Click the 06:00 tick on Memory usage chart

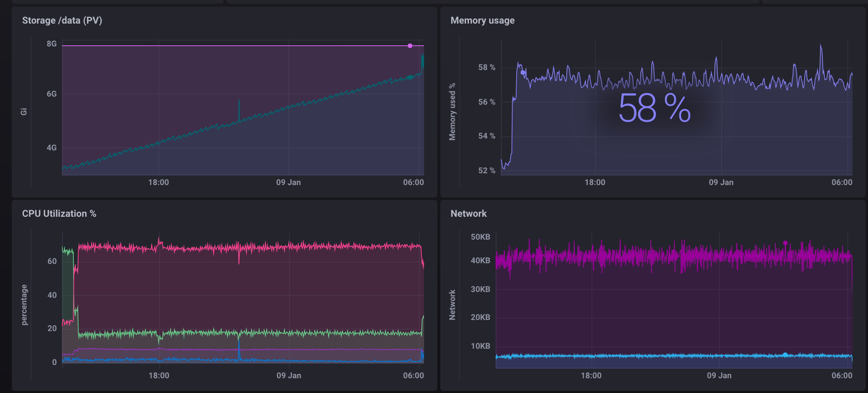point(842,182)
